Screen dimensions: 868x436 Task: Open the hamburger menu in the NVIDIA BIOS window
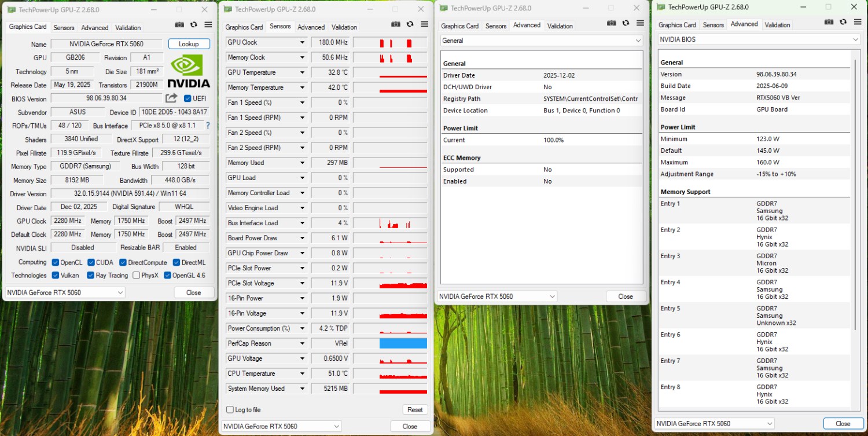pyautogui.click(x=857, y=23)
